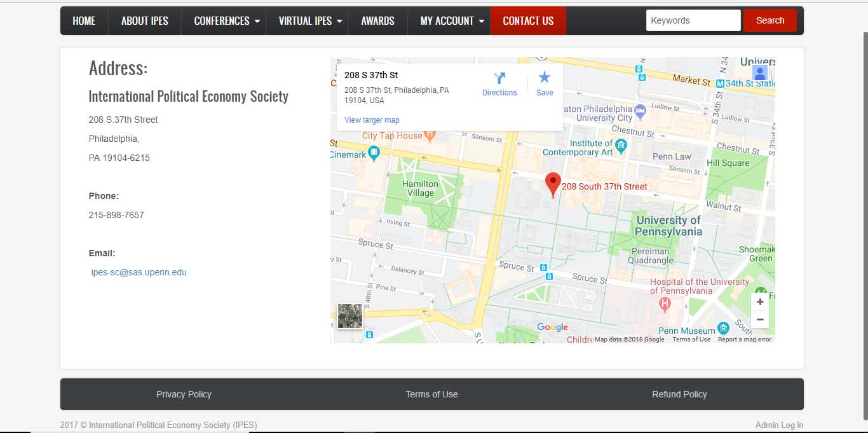Click the phone number 215-898-7657
This screenshot has height=433, width=868.
(x=116, y=215)
